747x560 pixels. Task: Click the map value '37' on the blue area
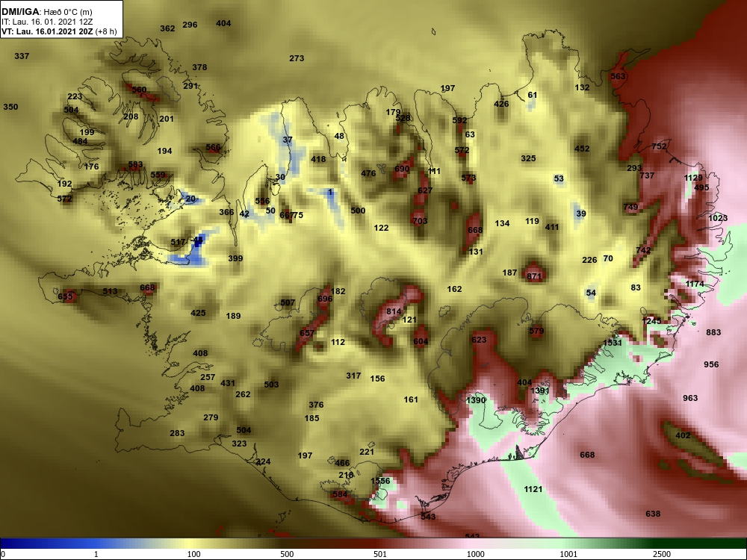288,140
